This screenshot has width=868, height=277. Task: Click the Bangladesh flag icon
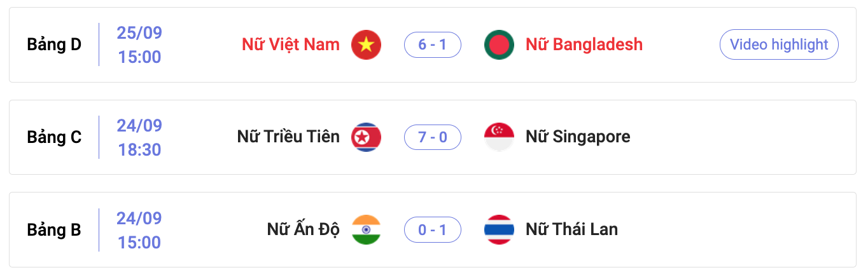point(499,44)
